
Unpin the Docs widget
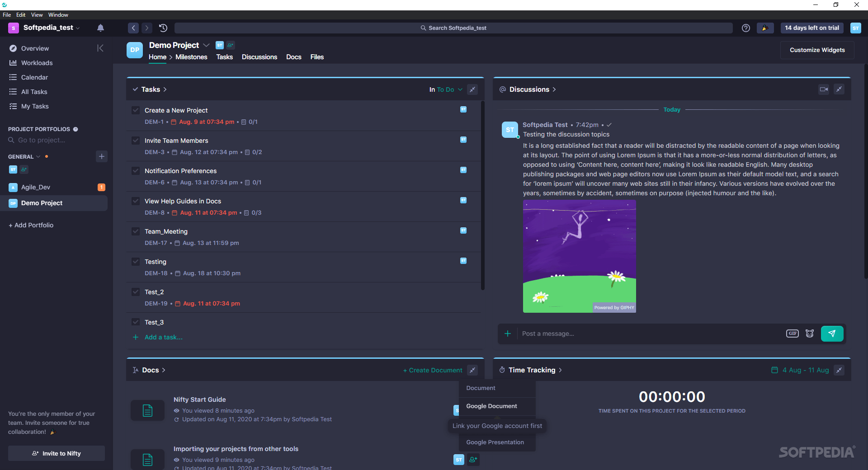tap(472, 370)
